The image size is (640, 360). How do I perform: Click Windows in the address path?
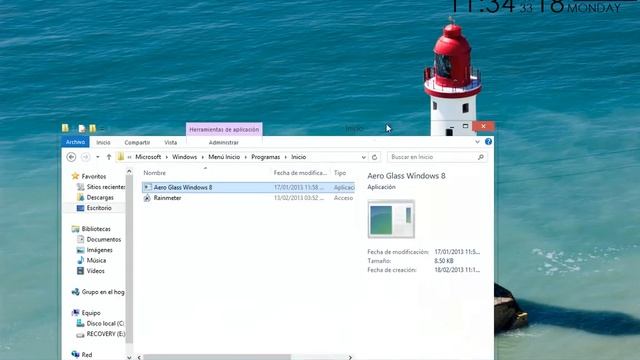pyautogui.click(x=184, y=157)
